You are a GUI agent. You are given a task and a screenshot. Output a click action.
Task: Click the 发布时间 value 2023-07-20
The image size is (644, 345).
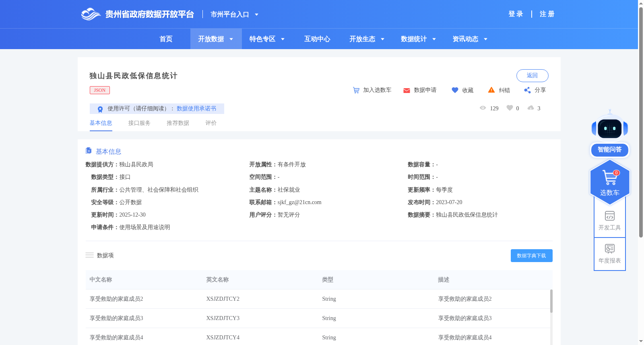449,202
